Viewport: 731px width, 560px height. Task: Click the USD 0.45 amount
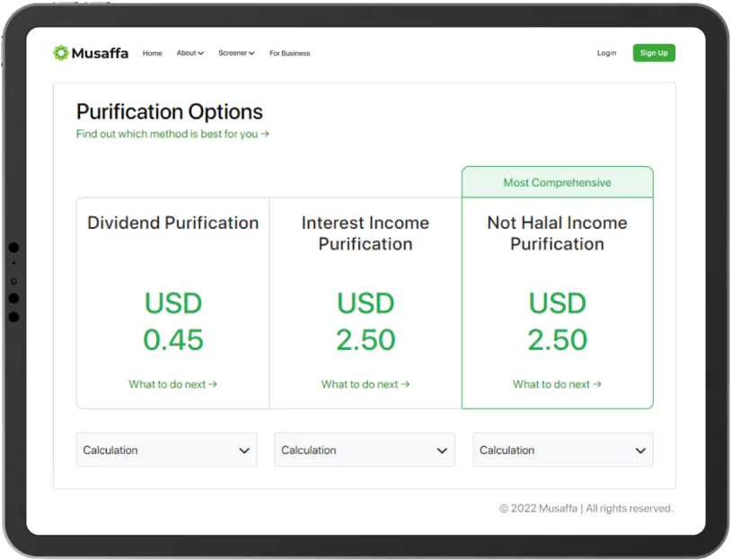173,321
